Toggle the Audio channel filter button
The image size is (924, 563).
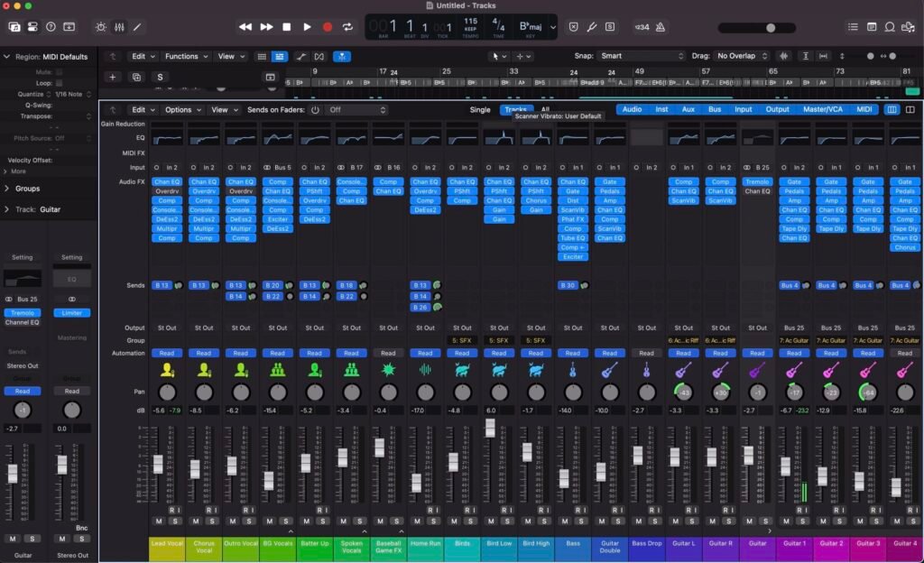[632, 109]
